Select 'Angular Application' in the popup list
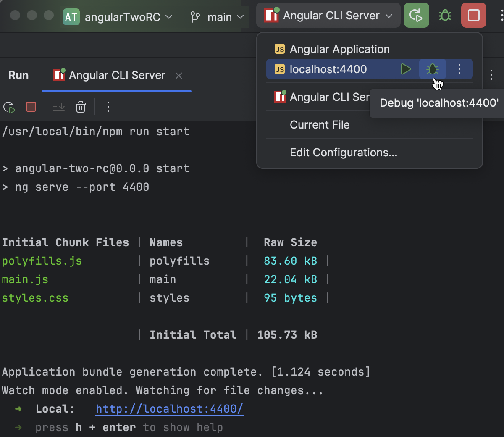 [x=339, y=49]
